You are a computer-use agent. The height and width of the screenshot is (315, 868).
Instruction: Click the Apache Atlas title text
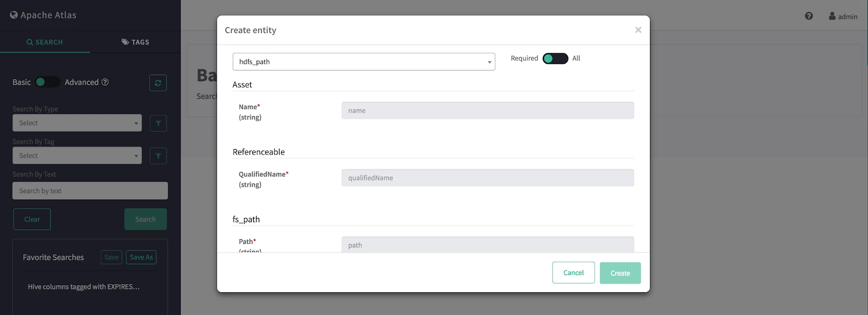48,15
